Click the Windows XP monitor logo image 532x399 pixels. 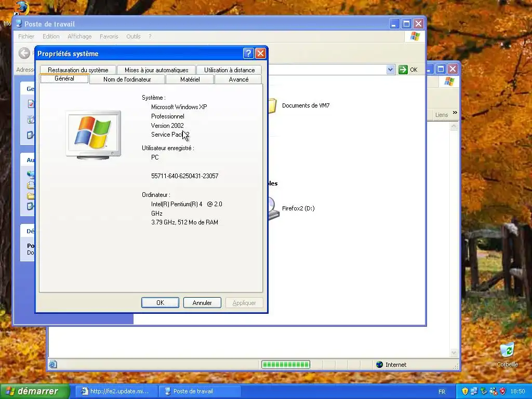tap(94, 135)
